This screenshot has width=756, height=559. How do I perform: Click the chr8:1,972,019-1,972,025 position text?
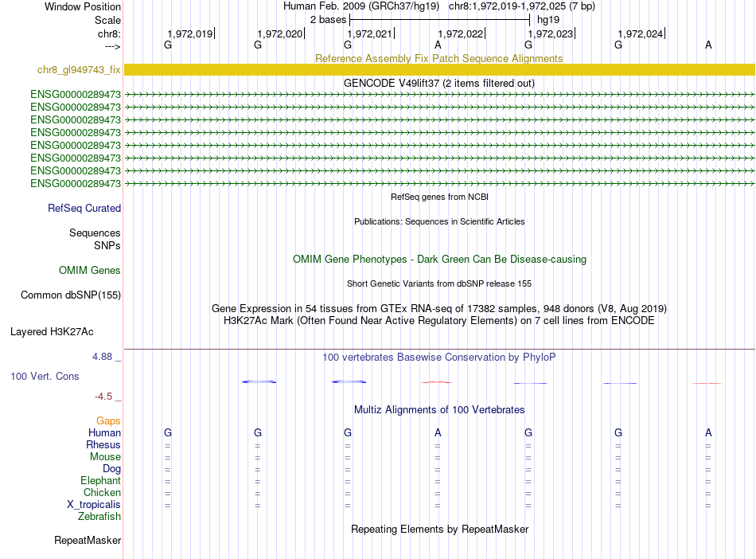point(522,6)
